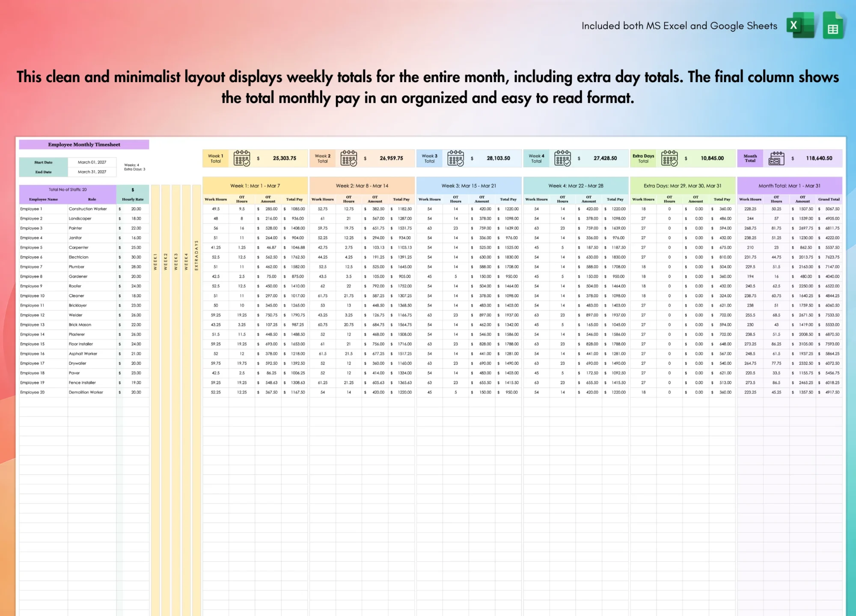
Task: Click the MS Excel logo icon
Action: [x=800, y=25]
